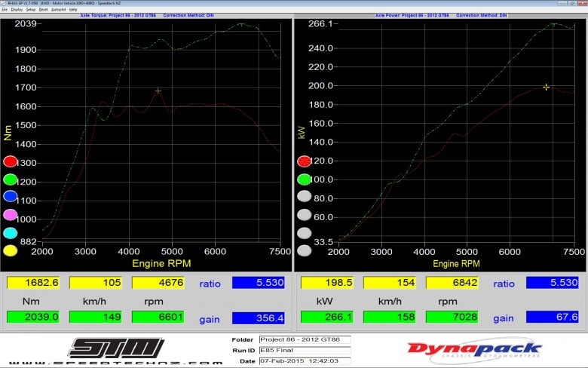This screenshot has width=588, height=368.
Task: Click the ratio label in power panel
Action: point(504,284)
